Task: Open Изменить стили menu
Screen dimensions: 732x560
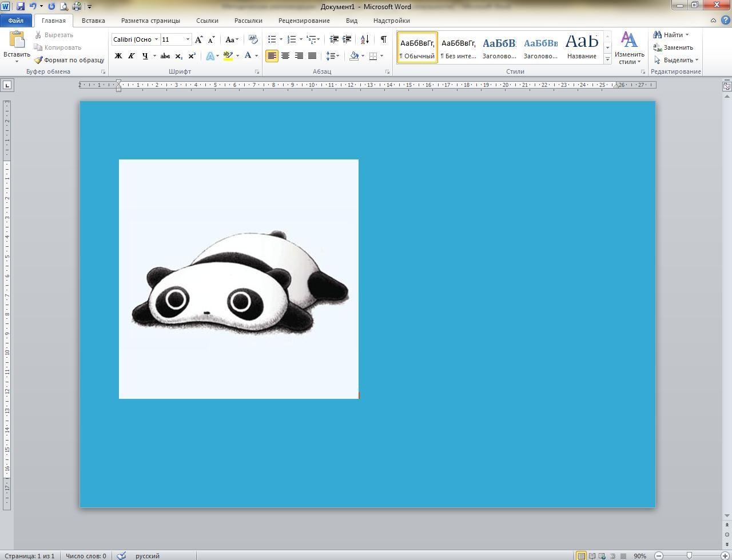Action: (x=630, y=48)
